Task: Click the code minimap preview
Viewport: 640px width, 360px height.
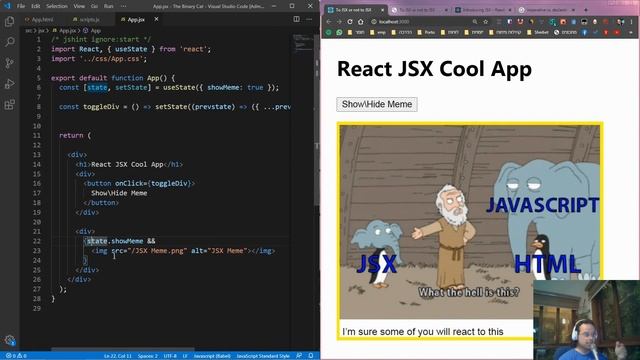Action: click(302, 43)
